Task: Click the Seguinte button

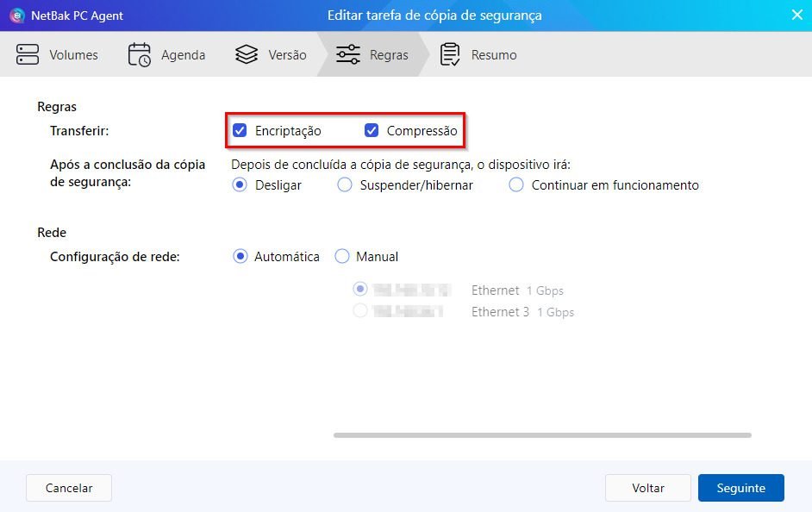Action: coord(741,488)
